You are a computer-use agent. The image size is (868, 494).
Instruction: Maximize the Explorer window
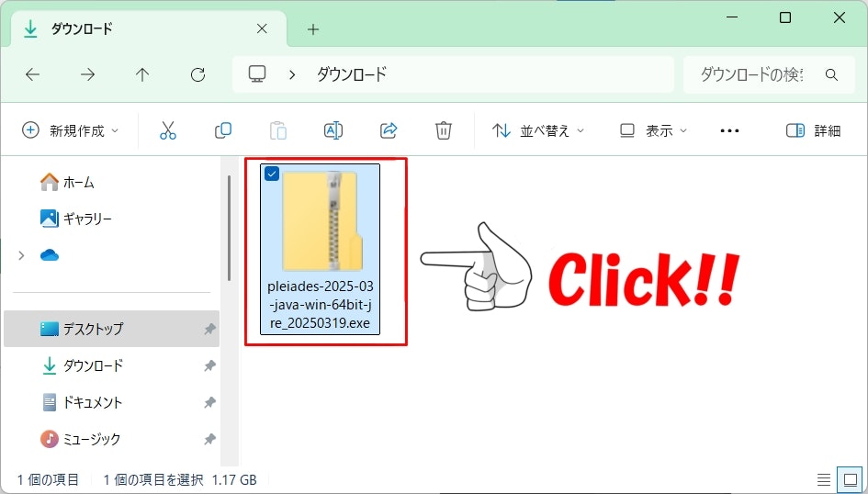(x=785, y=17)
